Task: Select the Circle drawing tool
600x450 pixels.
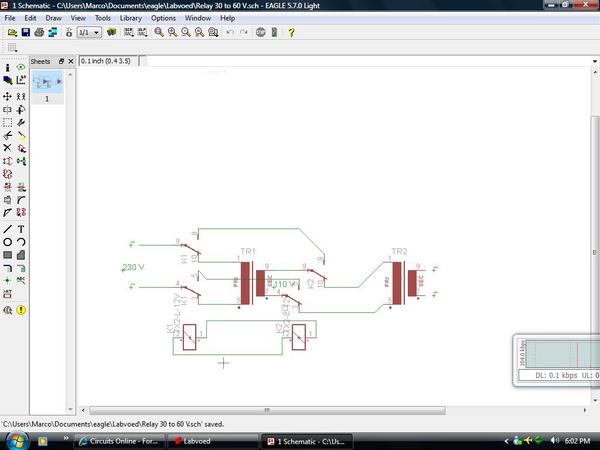Action: tap(7, 242)
